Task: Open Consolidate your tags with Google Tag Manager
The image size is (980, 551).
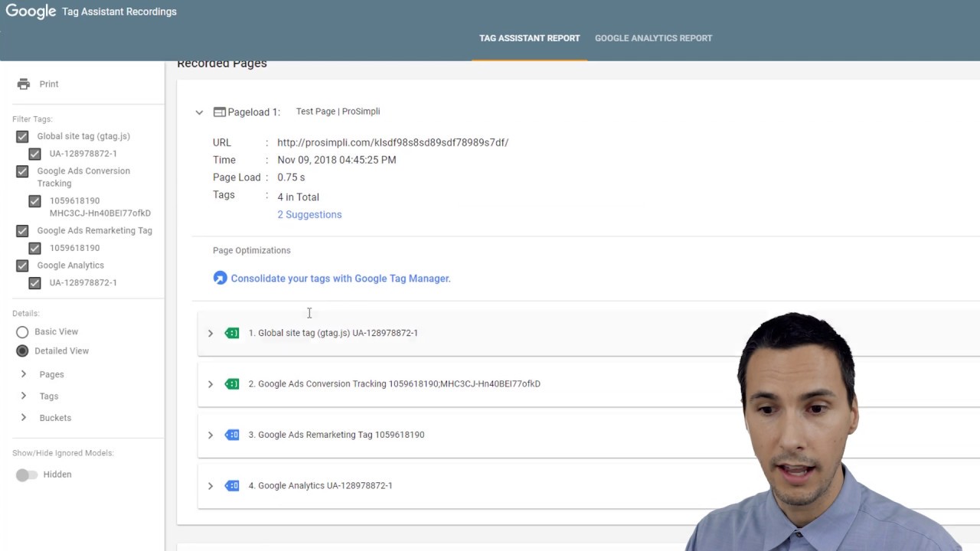Action: (341, 279)
